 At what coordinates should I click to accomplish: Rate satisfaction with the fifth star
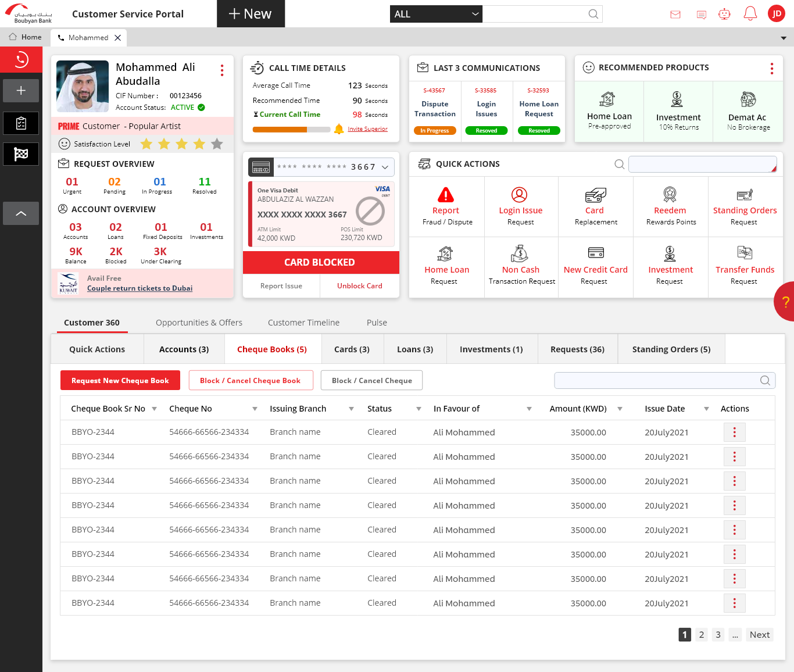217,144
